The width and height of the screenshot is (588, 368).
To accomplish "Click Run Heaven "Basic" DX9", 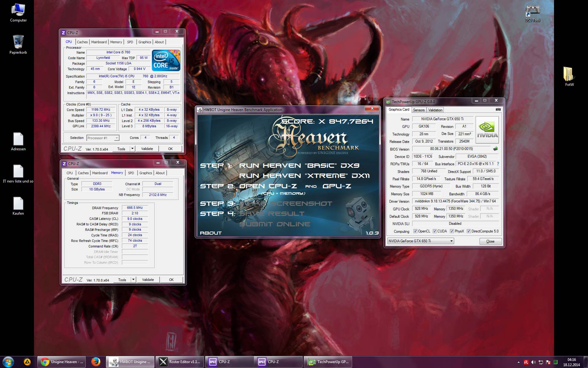I will point(299,166).
